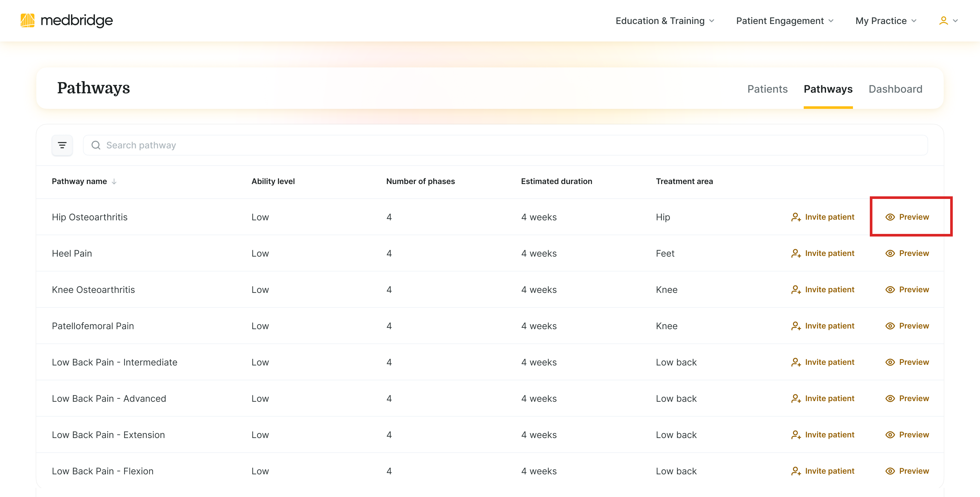
Task: Preview the Low Back Pain - Intermediate pathway
Action: pyautogui.click(x=907, y=363)
